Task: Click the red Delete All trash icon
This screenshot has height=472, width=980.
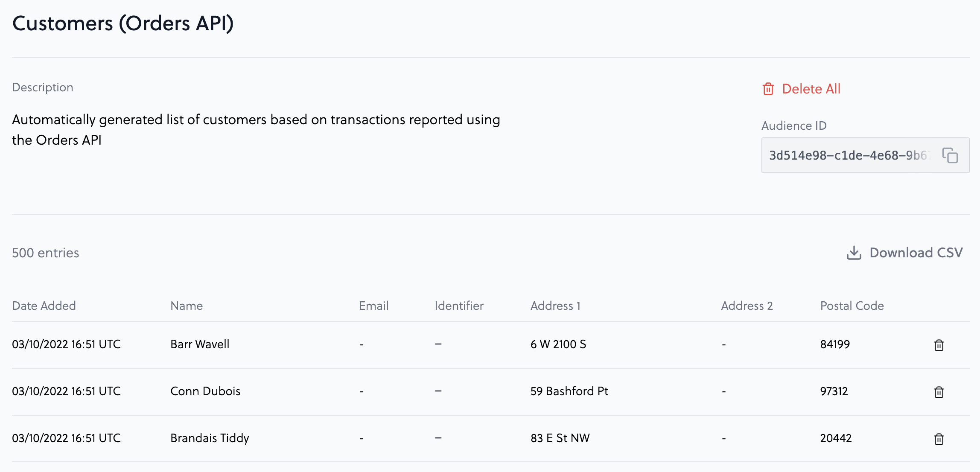Action: [768, 89]
